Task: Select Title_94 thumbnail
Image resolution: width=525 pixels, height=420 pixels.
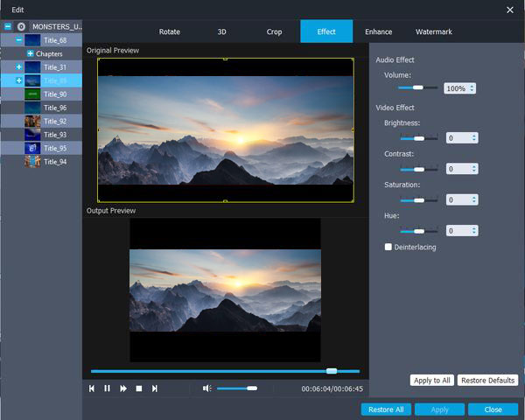Action: (x=32, y=162)
